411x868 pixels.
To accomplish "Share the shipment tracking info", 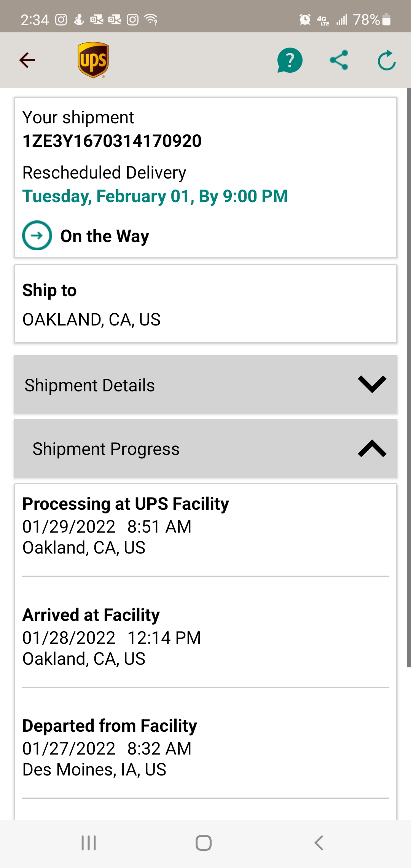I will click(x=339, y=60).
